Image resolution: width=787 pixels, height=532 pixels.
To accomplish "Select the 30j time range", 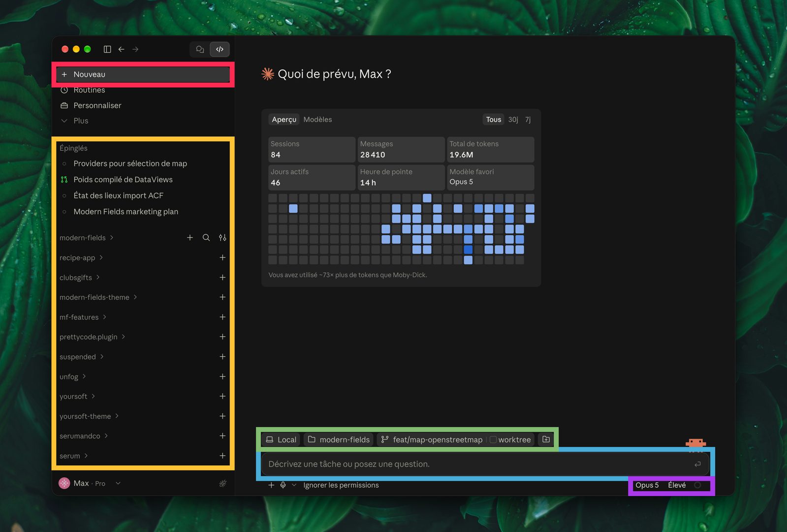I will pos(513,120).
